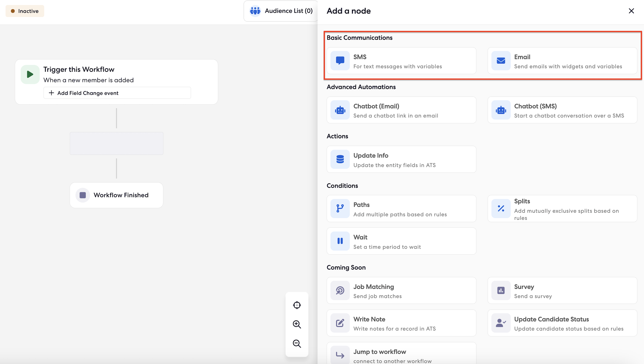The height and width of the screenshot is (364, 644).
Task: Click the Chatbot (Email) icon
Action: [340, 110]
